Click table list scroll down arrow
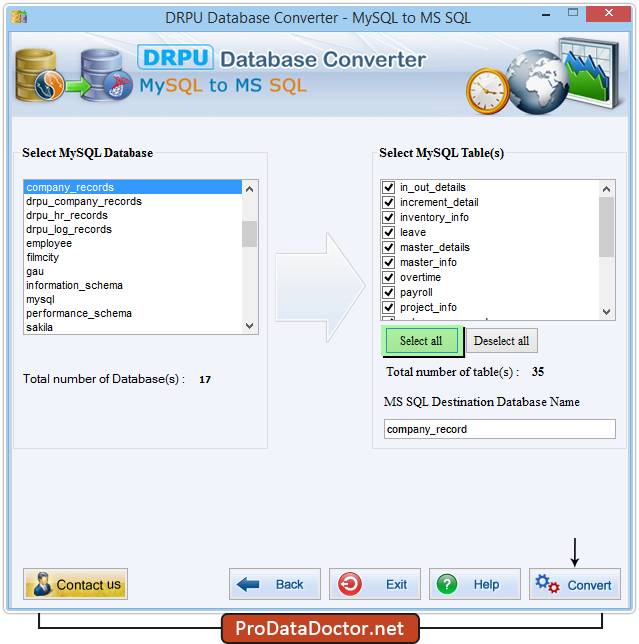Image resolution: width=639 pixels, height=644 pixels. [606, 312]
